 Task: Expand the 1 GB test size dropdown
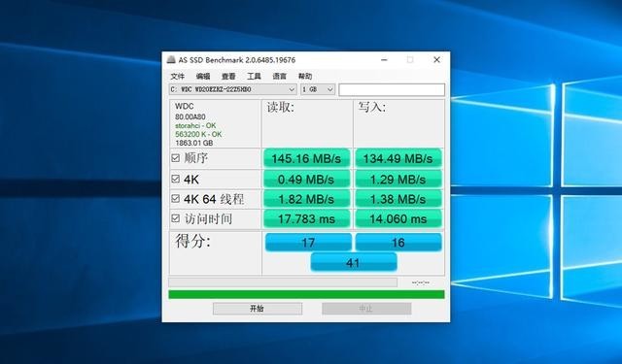coord(318,89)
